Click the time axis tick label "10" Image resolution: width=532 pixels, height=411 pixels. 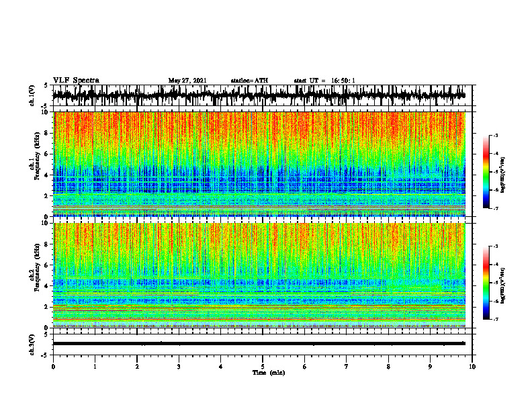[472, 367]
